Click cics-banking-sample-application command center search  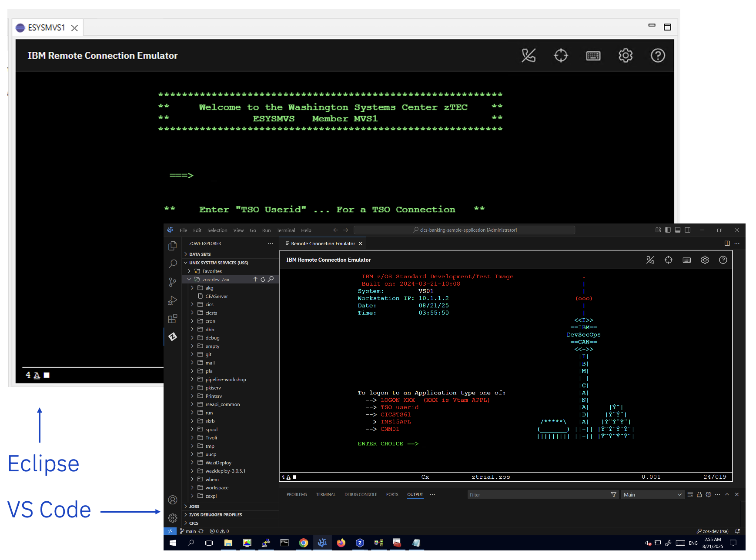point(465,230)
